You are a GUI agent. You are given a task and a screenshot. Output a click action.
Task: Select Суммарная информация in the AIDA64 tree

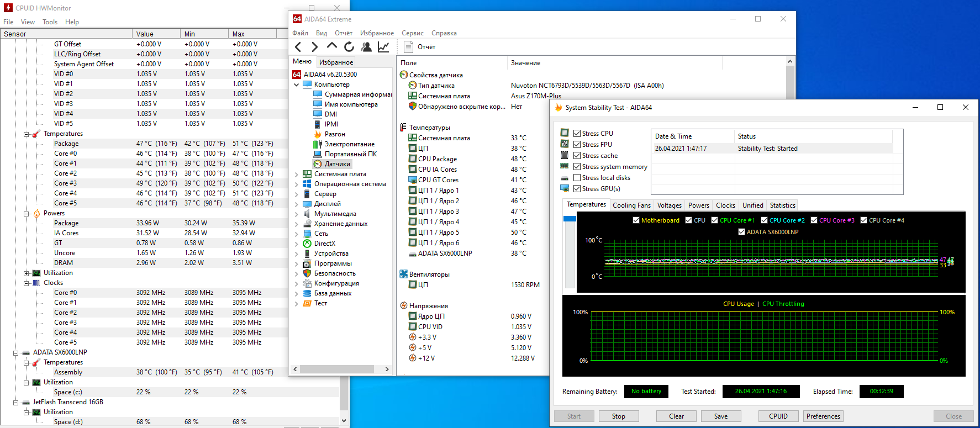click(358, 94)
